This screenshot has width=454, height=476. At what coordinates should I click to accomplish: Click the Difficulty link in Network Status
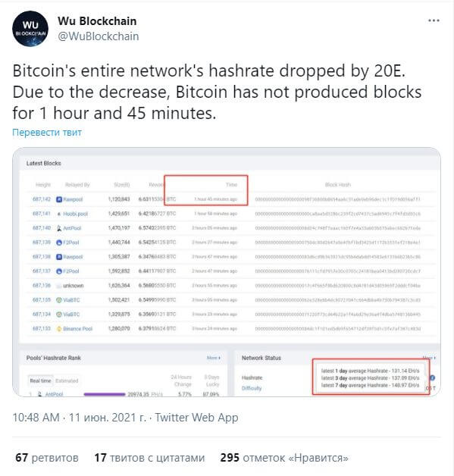coord(252,388)
